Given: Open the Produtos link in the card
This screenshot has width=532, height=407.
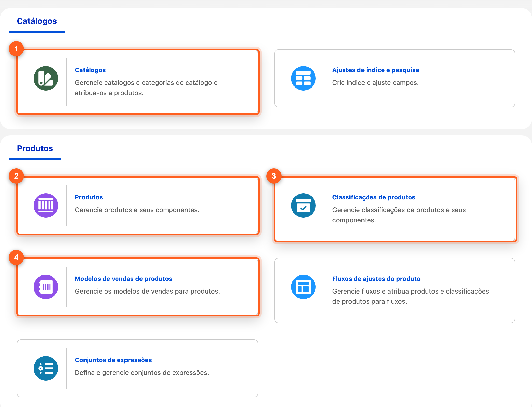Looking at the screenshot, I should (x=89, y=197).
